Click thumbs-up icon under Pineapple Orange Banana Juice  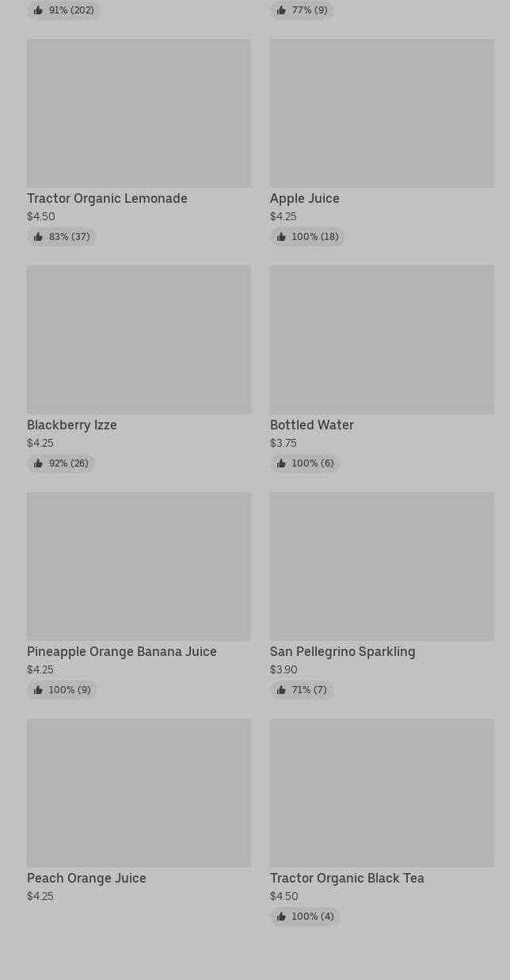point(38,690)
